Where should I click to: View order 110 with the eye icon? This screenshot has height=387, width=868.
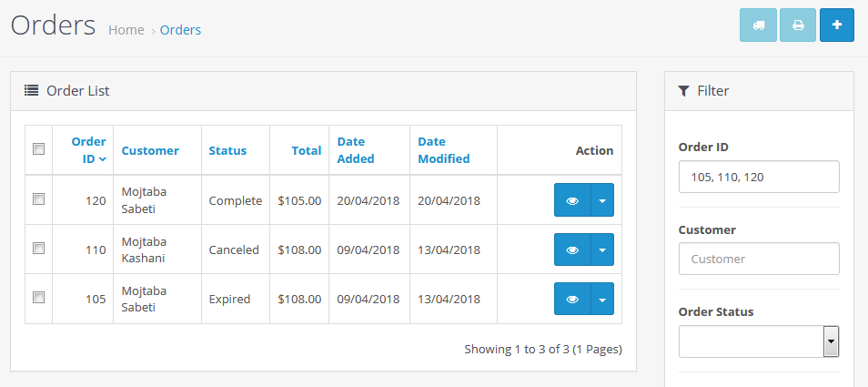point(572,250)
